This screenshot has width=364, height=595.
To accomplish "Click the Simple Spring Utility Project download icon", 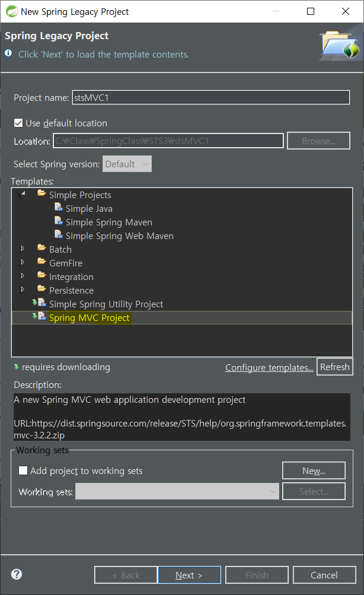I will click(x=39, y=303).
